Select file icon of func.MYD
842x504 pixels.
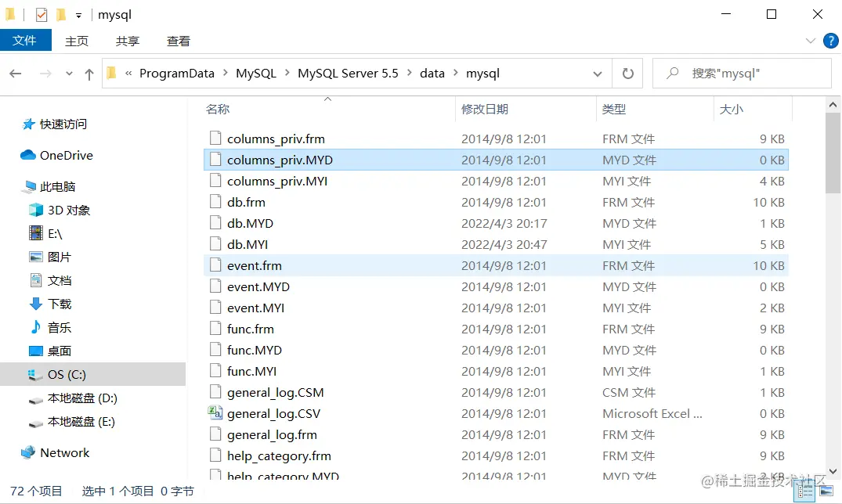pyautogui.click(x=215, y=350)
